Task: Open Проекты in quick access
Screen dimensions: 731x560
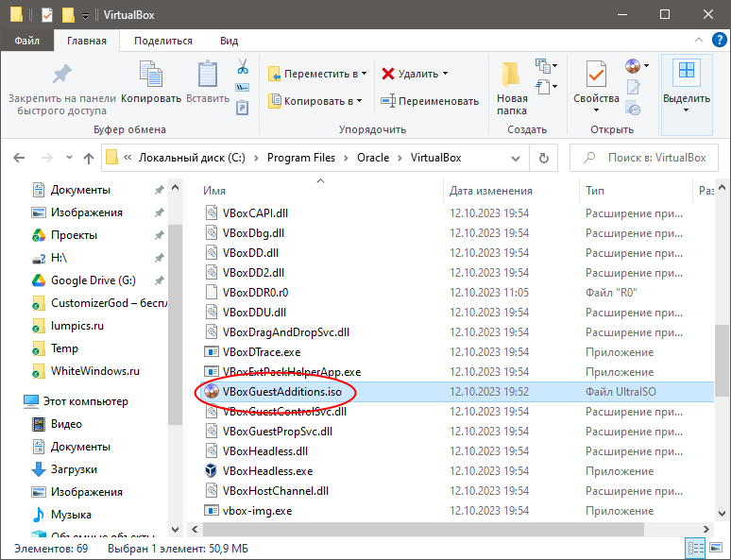Action: [x=74, y=235]
